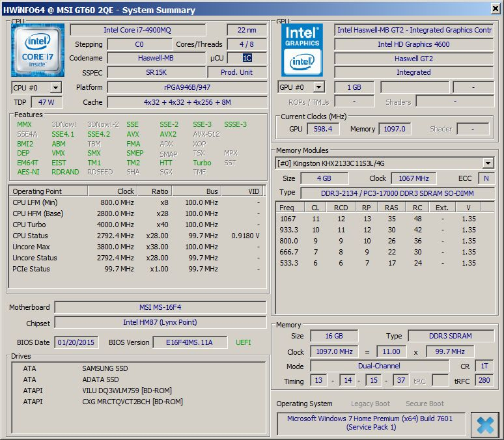The height and width of the screenshot is (440, 504).
Task: Click the green UEFI label
Action: [x=244, y=342]
